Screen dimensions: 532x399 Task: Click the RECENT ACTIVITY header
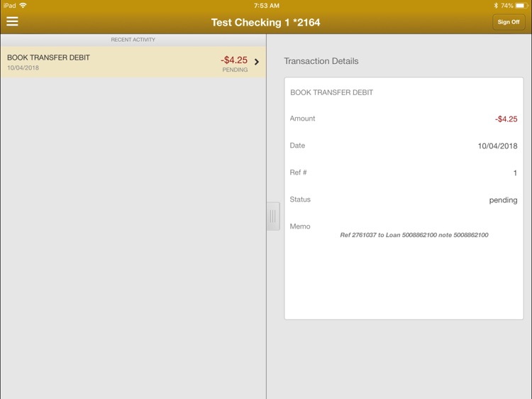[x=133, y=40]
